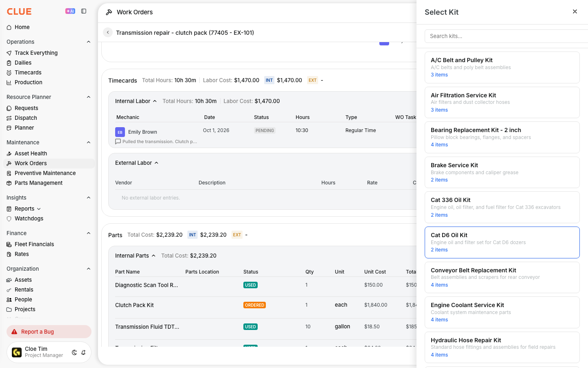Expand the Reports dropdown
This screenshot has width=588, height=368.
(39, 209)
